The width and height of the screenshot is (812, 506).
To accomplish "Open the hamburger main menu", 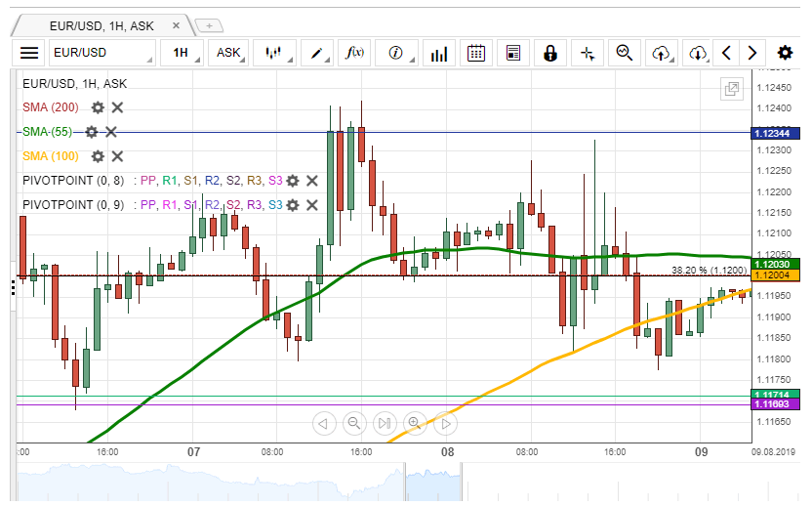I will coord(29,53).
